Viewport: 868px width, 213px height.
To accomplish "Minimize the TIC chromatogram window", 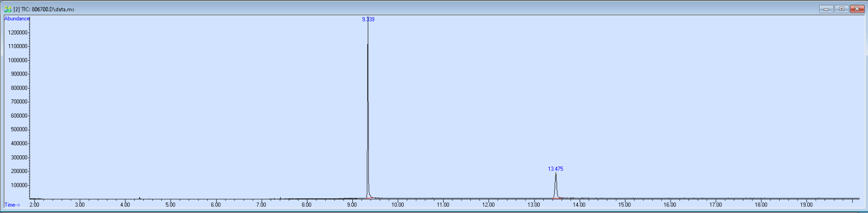I will tap(826, 9).
